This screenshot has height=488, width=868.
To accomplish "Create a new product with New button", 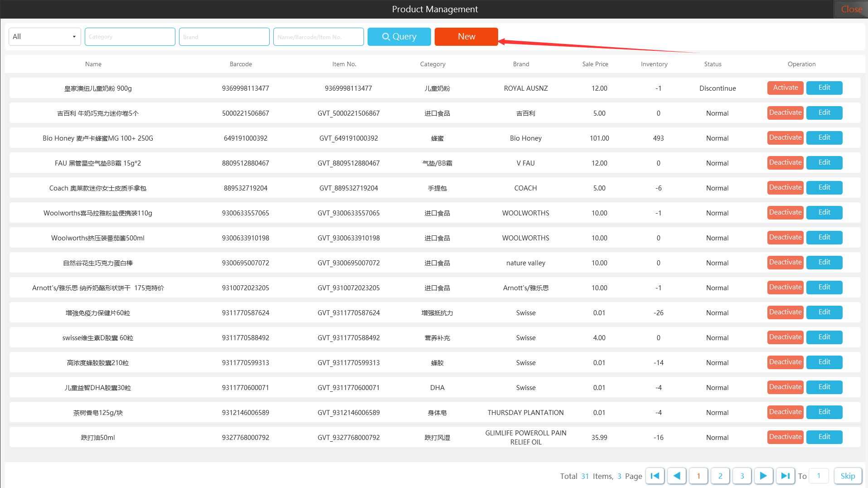I will tap(466, 37).
